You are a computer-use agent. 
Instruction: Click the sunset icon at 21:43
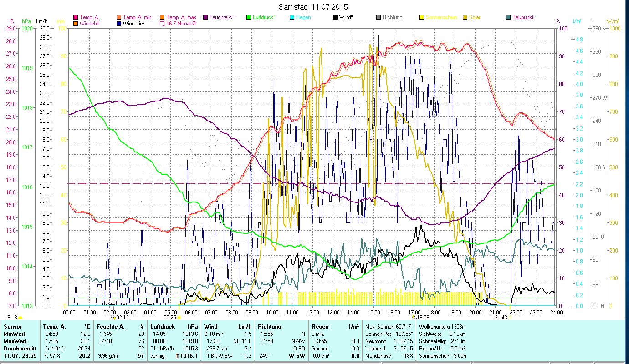(x=511, y=318)
